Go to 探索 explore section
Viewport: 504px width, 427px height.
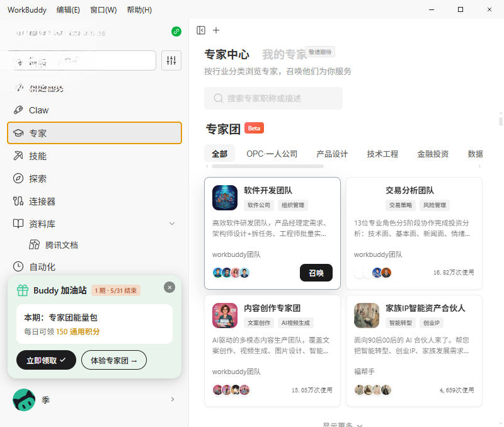pos(94,178)
